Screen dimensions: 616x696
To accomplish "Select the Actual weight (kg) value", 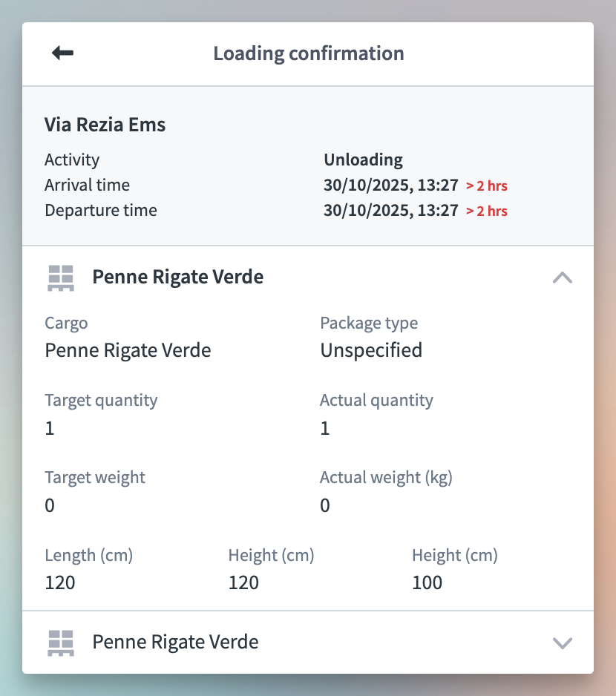I will tap(325, 505).
